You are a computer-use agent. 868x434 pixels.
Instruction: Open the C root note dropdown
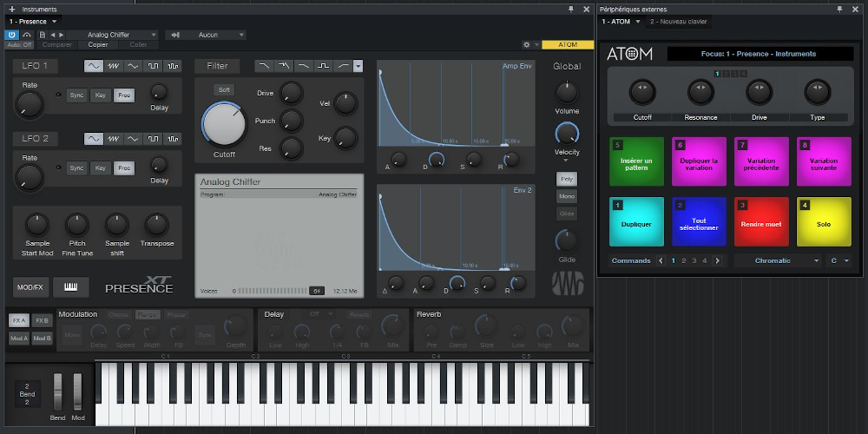838,260
